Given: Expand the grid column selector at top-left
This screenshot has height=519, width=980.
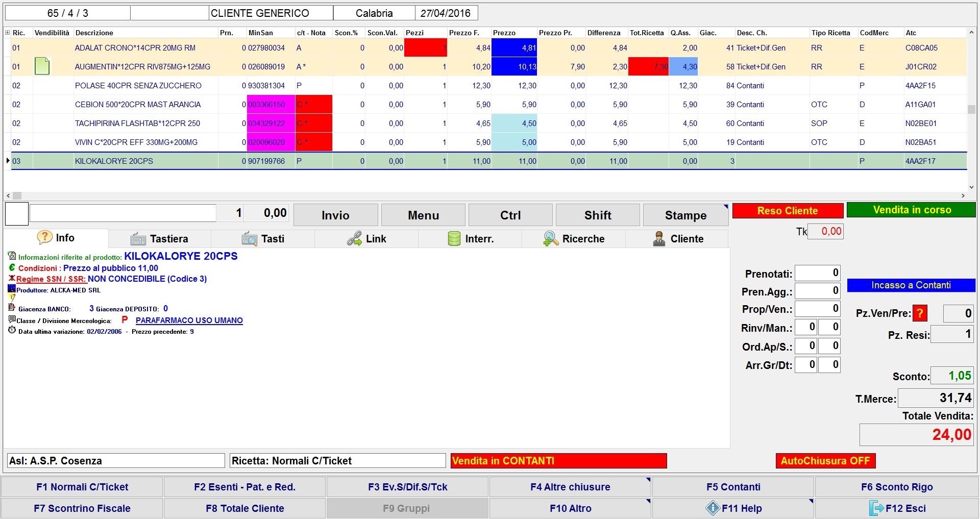Looking at the screenshot, I should 7,33.
